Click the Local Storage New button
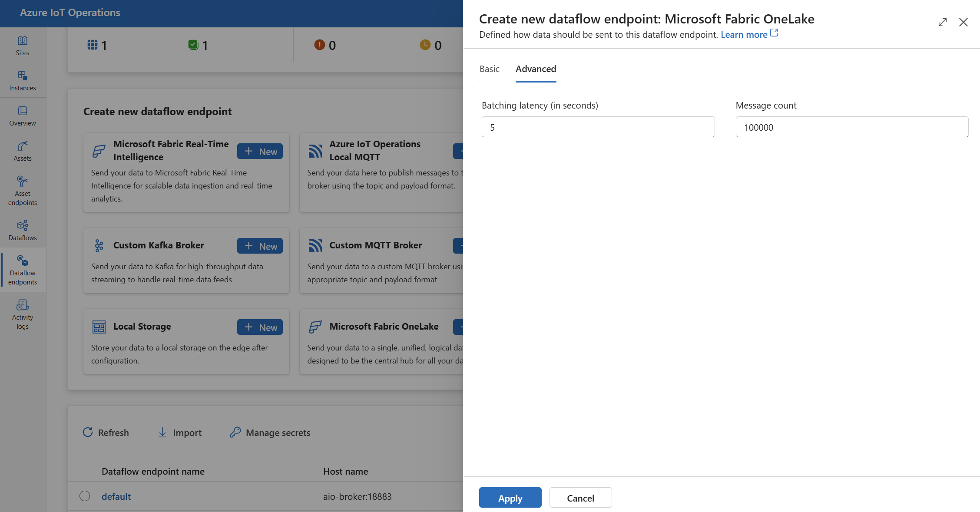 tap(259, 327)
